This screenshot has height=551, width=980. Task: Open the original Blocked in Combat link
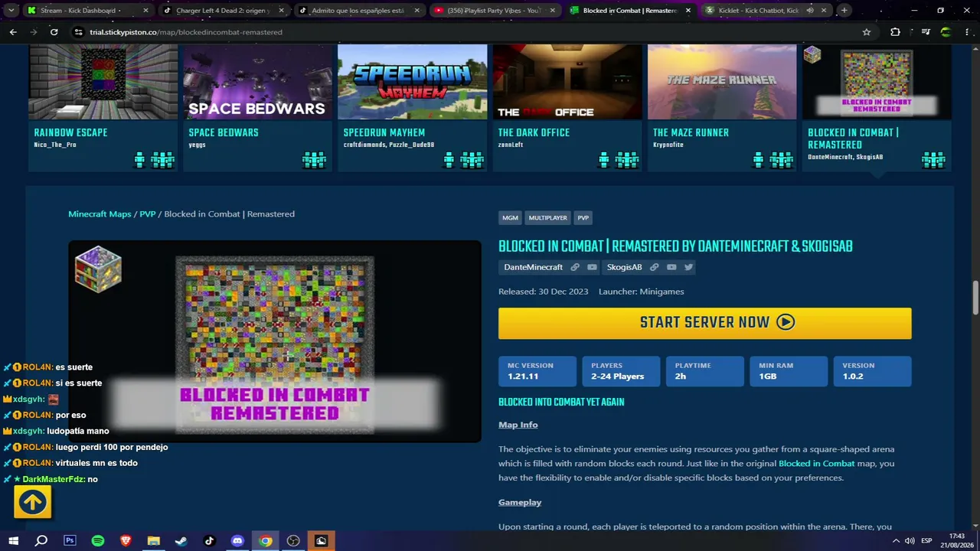click(816, 464)
